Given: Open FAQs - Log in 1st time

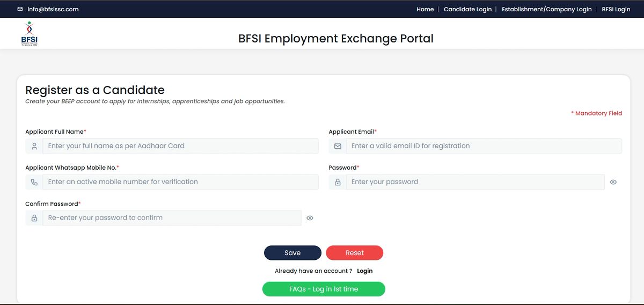Looking at the screenshot, I should click(x=324, y=289).
